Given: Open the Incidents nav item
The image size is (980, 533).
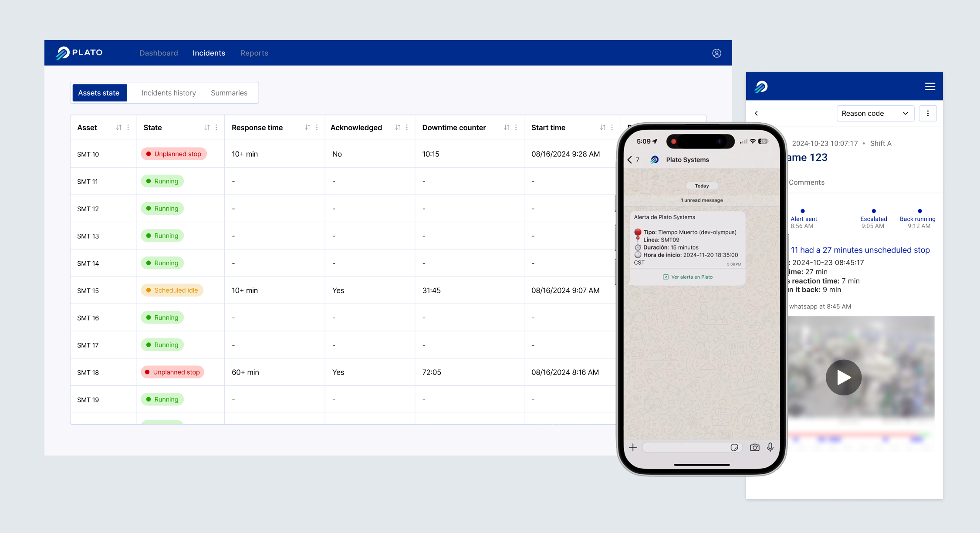Looking at the screenshot, I should click(x=209, y=53).
